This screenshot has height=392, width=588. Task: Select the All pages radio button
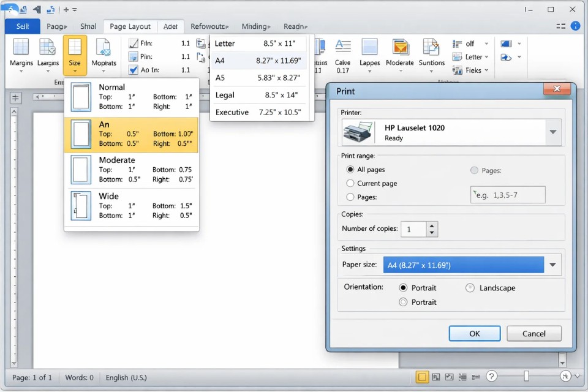[x=350, y=170]
